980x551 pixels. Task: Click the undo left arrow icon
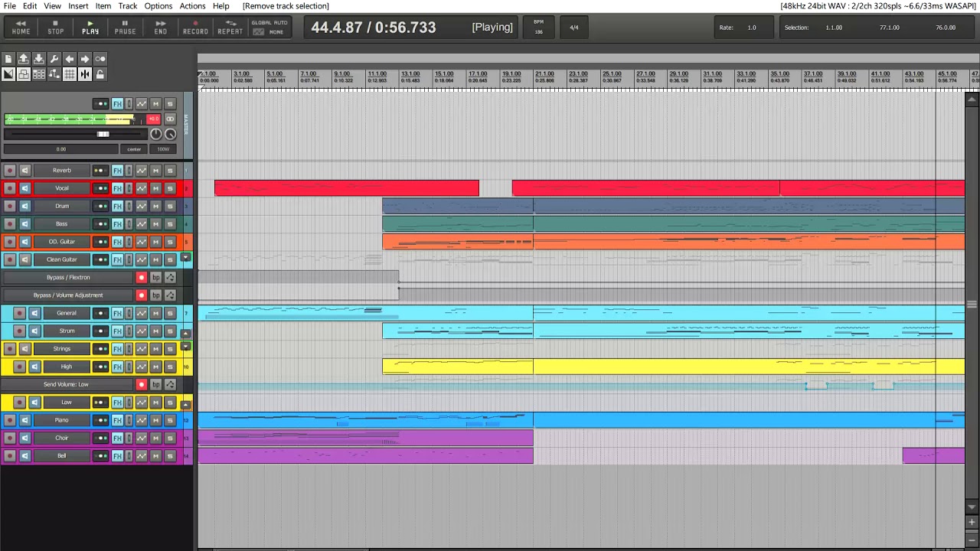pyautogui.click(x=70, y=59)
